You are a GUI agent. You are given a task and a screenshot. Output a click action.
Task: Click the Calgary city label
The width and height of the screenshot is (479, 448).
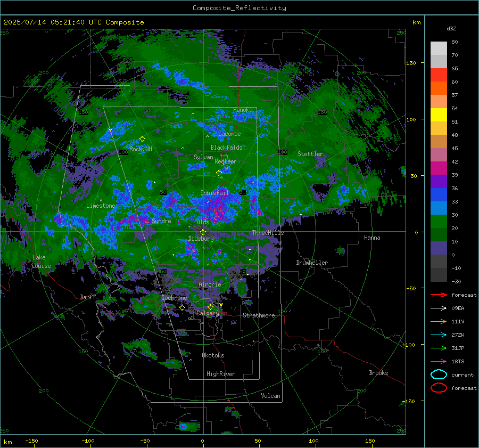pyautogui.click(x=208, y=313)
